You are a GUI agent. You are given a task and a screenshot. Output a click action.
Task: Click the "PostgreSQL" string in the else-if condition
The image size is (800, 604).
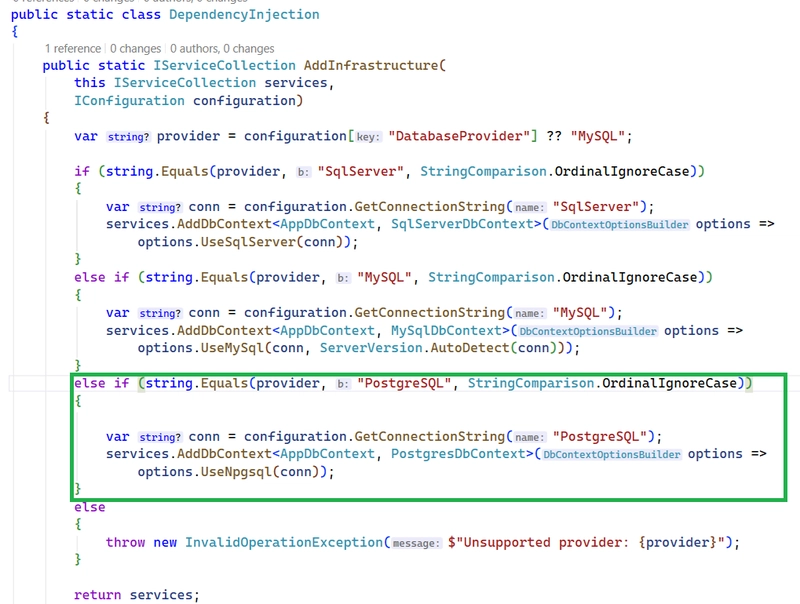404,383
